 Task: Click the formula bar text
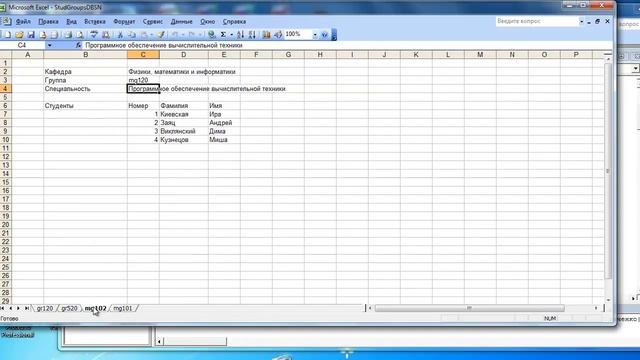164,45
